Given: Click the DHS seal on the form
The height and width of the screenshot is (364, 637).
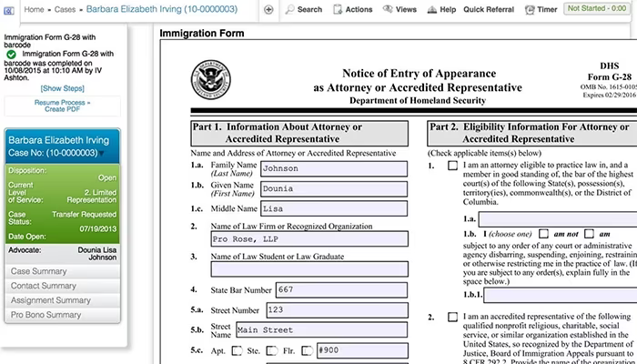Looking at the screenshot, I should click(210, 80).
